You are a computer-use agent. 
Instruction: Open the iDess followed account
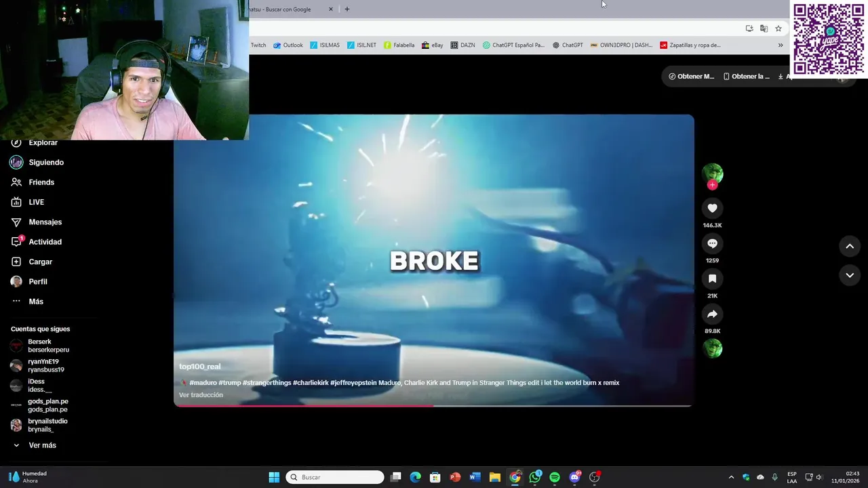[x=31, y=386]
